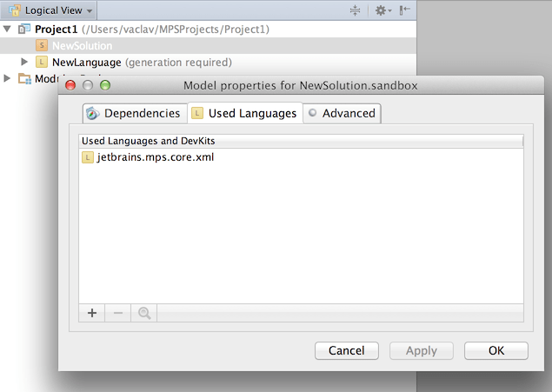Click the Dependencies tab icon
The width and height of the screenshot is (552, 392).
(93, 113)
